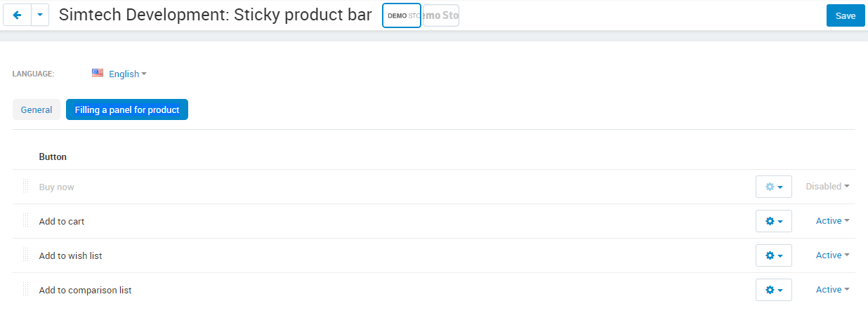Expand the dropdown arrow beside back button
The image size is (868, 313).
pyautogui.click(x=40, y=15)
